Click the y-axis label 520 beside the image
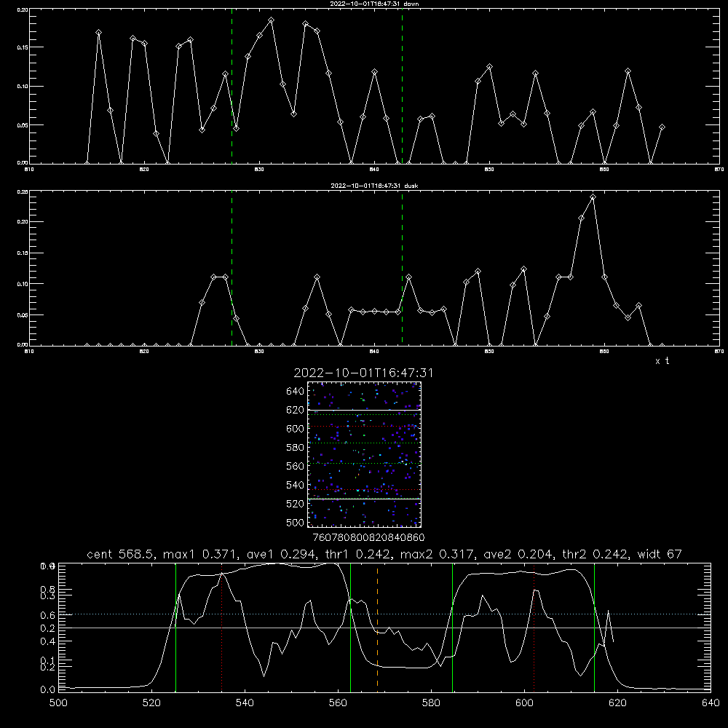The width and height of the screenshot is (728, 728). 296,504
